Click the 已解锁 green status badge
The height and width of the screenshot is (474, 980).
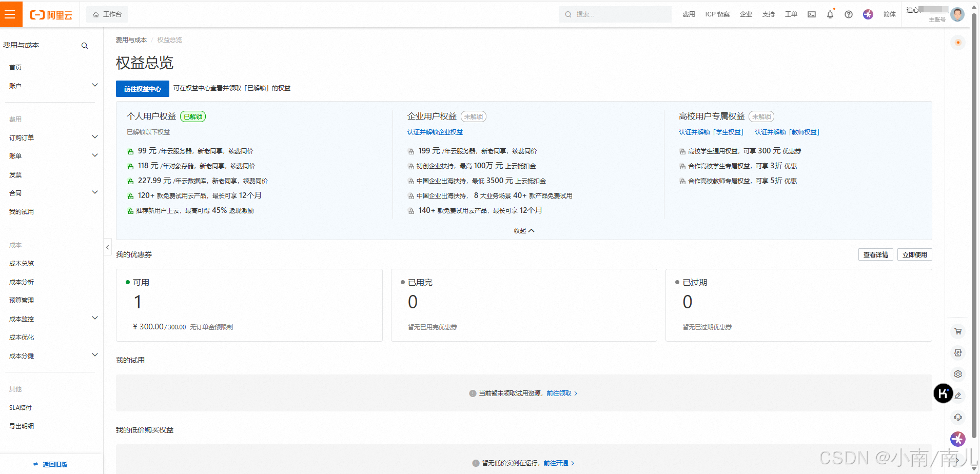click(x=193, y=117)
